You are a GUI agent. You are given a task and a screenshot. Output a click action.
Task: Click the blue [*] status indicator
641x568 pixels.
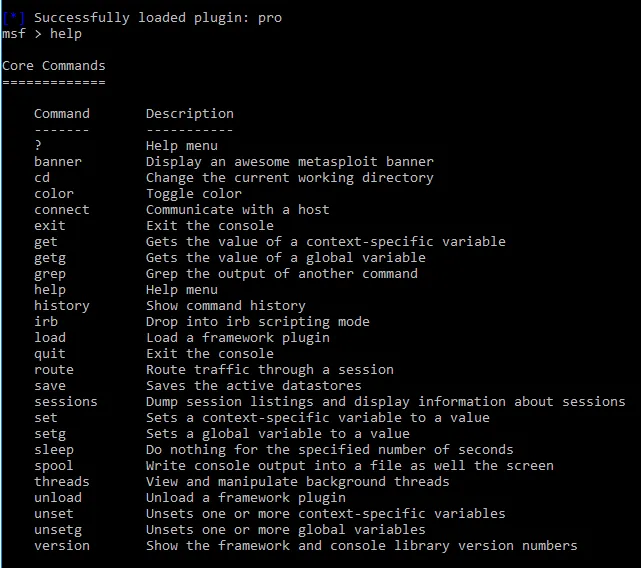tap(13, 18)
